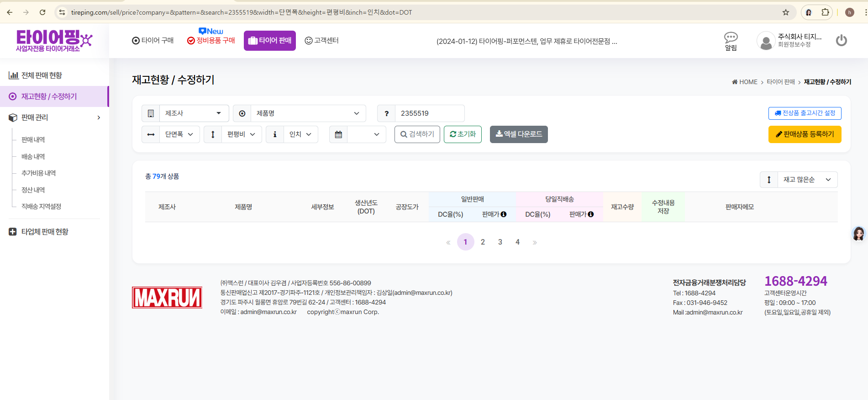Screen dimensions: 868x400
Task: Open 전체 판매 현황 in sidebar
Action: (x=42, y=75)
